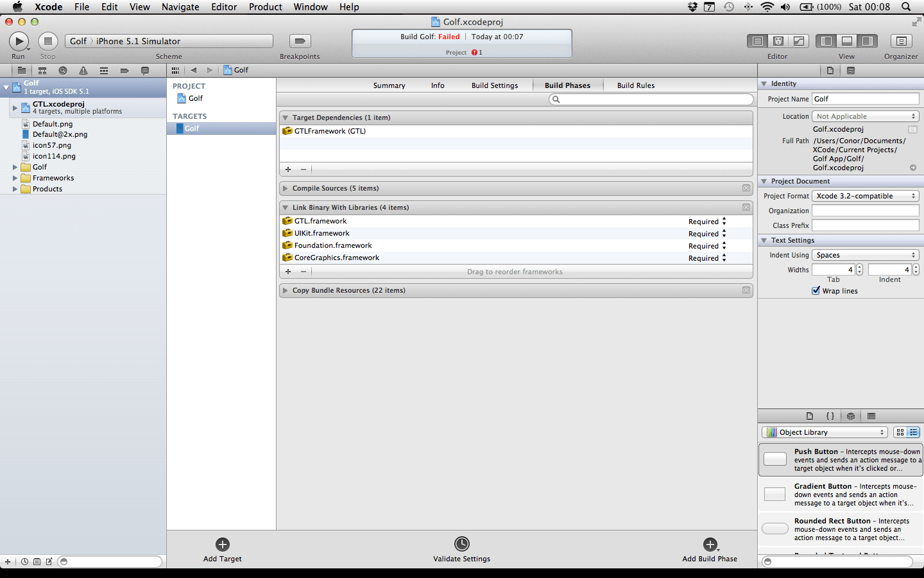Image resolution: width=924 pixels, height=578 pixels.
Task: Show the Project navigator
Action: (x=21, y=71)
